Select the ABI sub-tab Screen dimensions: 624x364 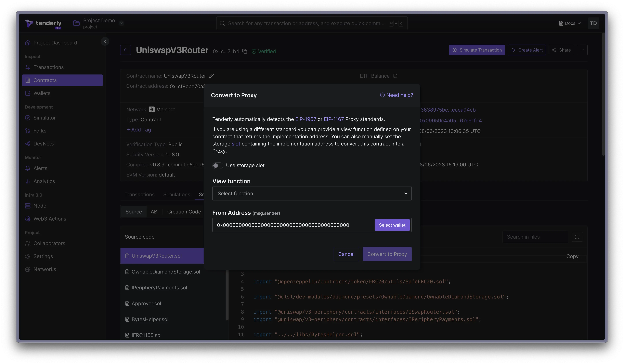[x=155, y=212]
